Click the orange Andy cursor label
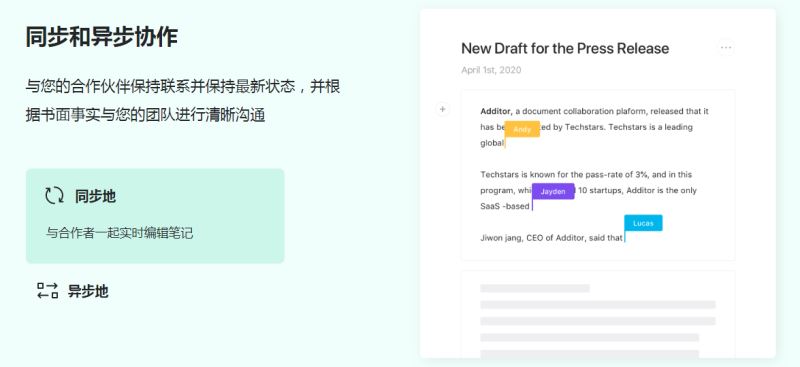The height and width of the screenshot is (367, 800). [522, 130]
